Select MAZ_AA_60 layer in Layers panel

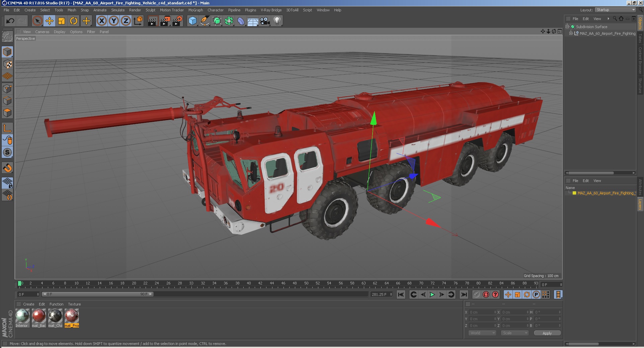coord(607,193)
